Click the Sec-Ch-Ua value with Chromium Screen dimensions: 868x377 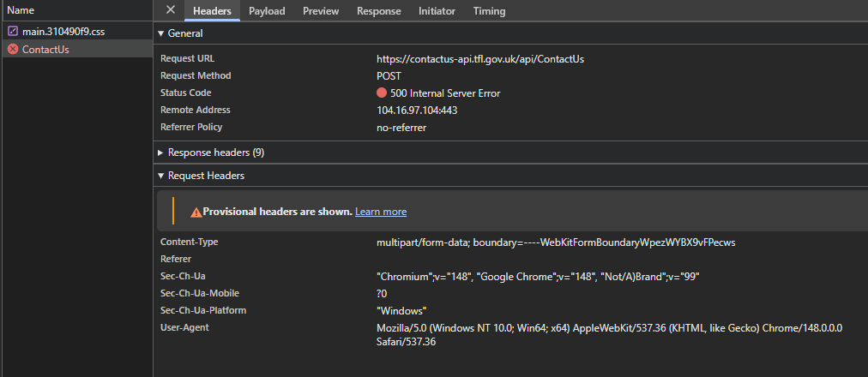[x=538, y=277]
